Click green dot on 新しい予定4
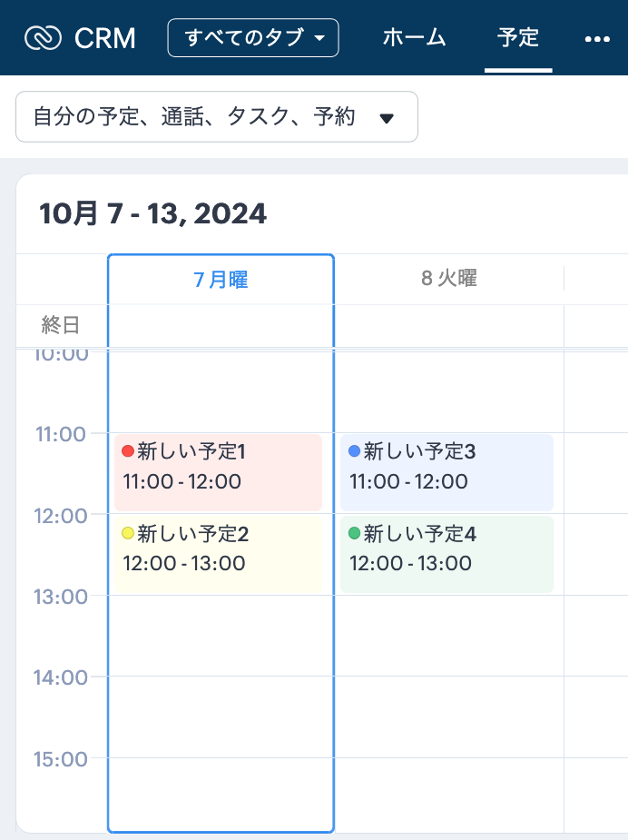628x840 pixels. (355, 533)
